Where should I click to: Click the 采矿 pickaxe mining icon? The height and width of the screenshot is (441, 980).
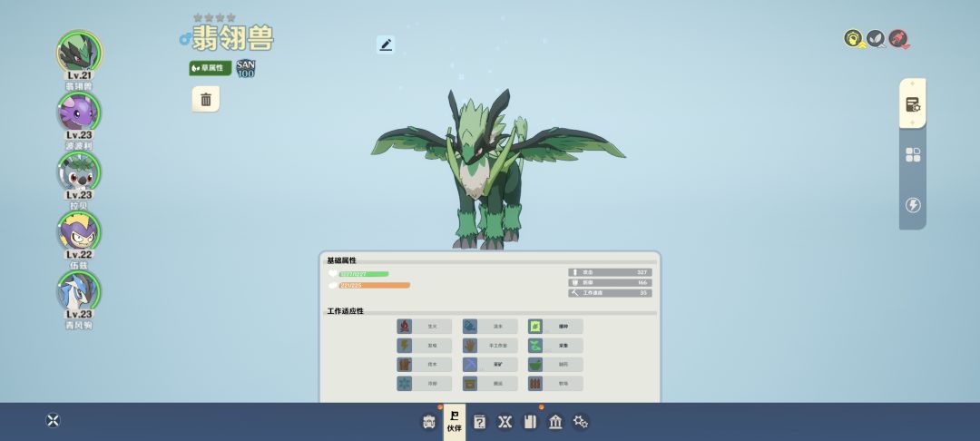470,364
